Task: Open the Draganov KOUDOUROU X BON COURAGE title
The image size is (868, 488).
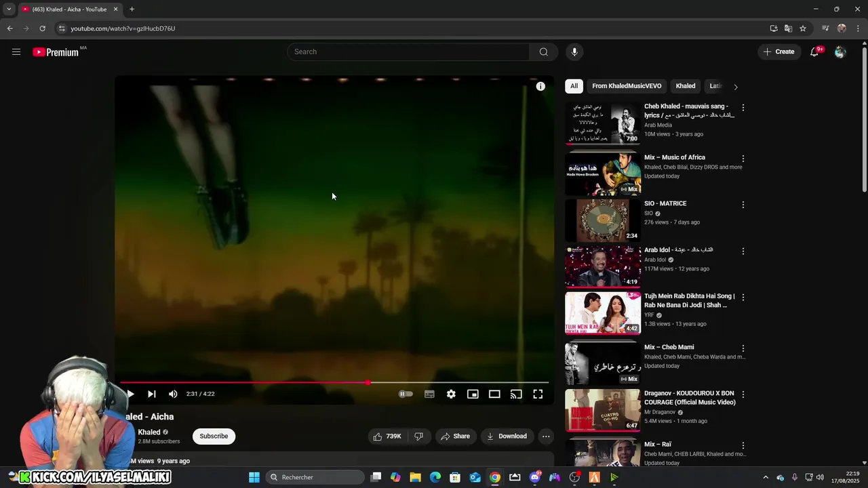Action: coord(690,398)
